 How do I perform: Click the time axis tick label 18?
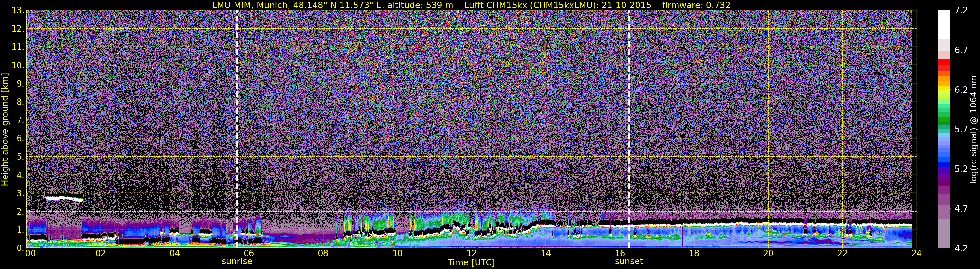click(694, 254)
